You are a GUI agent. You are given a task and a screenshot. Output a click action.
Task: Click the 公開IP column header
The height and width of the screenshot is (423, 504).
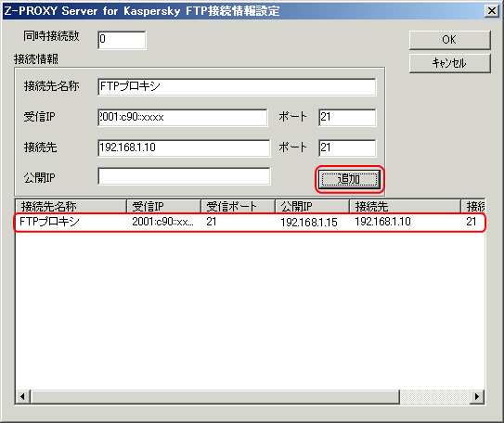click(x=312, y=206)
